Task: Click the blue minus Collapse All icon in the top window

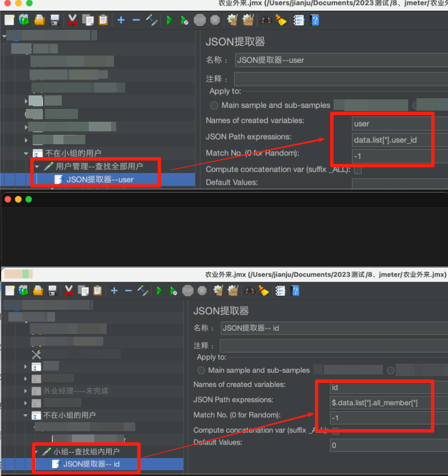Action: pyautogui.click(x=136, y=20)
